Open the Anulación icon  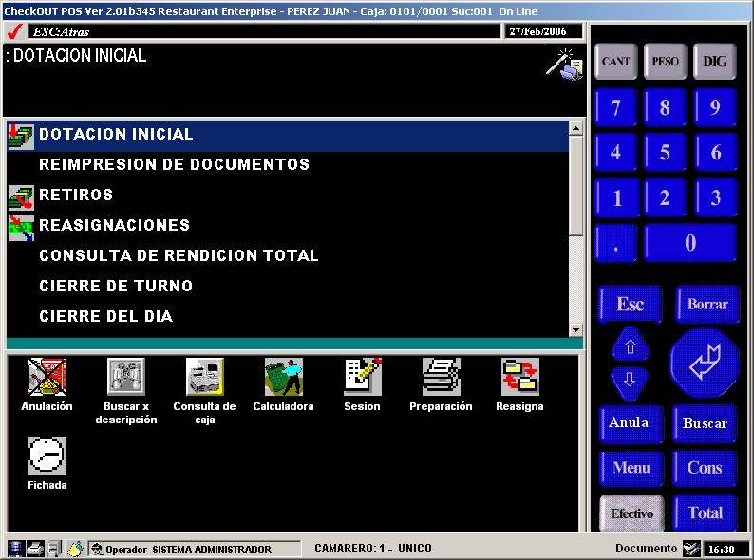(47, 377)
